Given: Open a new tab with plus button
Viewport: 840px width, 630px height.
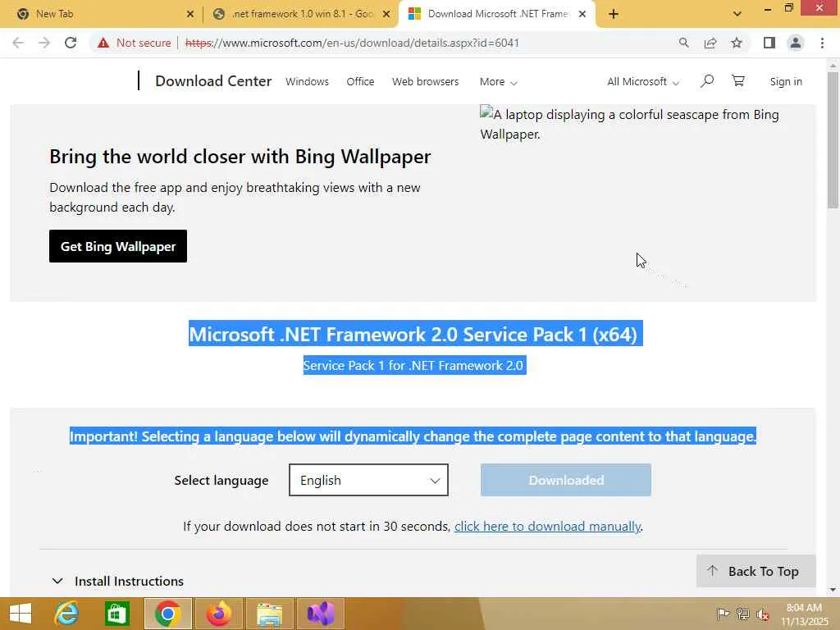Looking at the screenshot, I should point(614,14).
